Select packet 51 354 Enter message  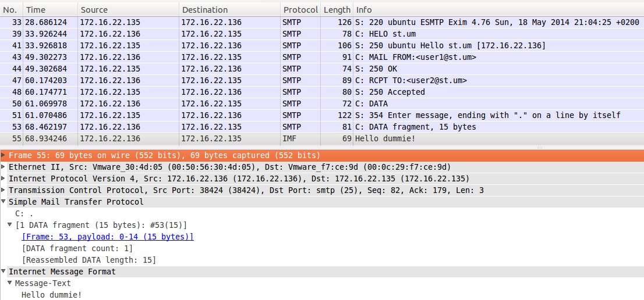322,116
